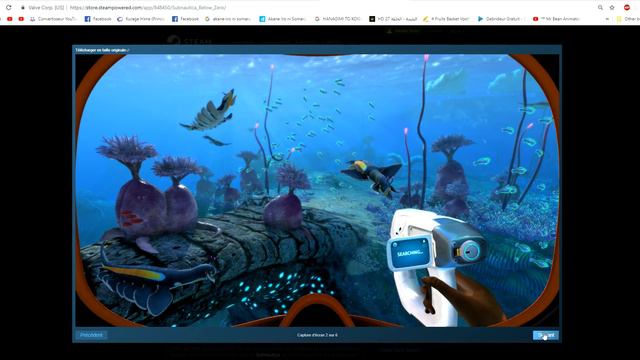The height and width of the screenshot is (360, 640).
Task: Open the zoom magnifier icon in address bar
Action: 600,7
